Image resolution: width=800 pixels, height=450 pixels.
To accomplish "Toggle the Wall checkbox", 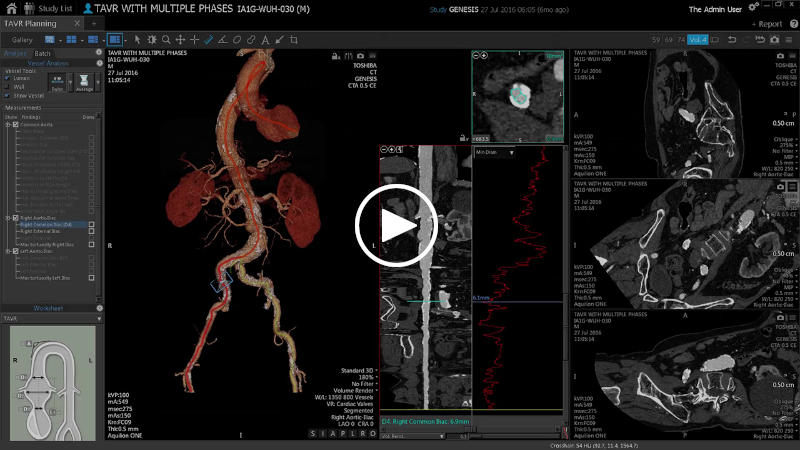I will tap(7, 87).
